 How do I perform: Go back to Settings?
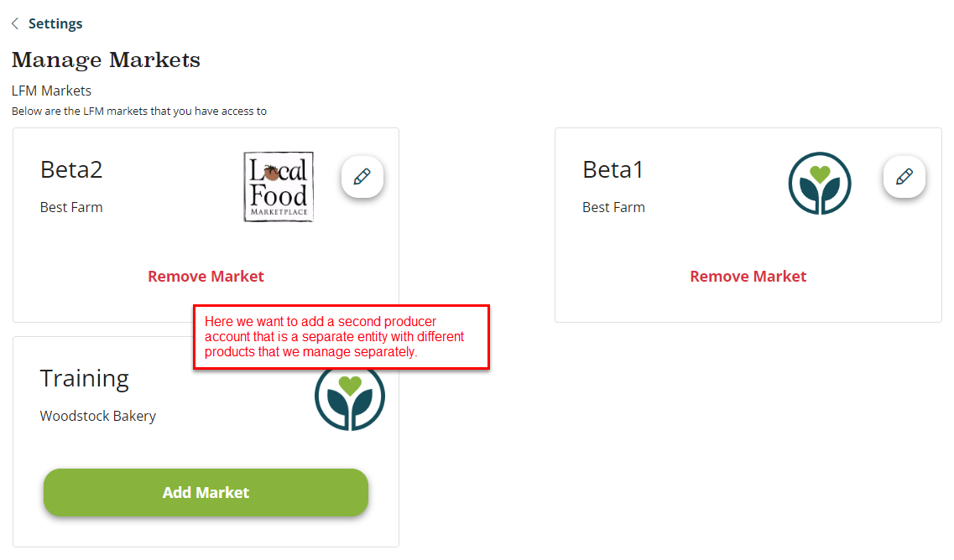tap(55, 23)
